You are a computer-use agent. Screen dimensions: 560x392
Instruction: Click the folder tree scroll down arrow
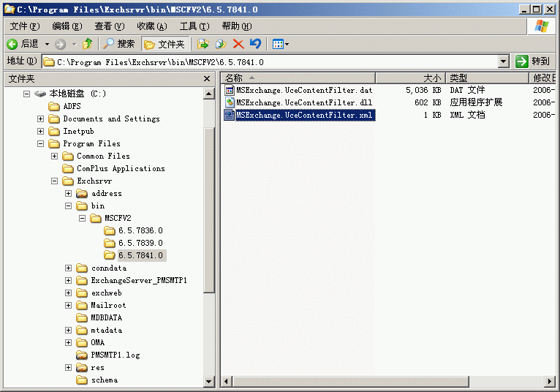pos(209,381)
